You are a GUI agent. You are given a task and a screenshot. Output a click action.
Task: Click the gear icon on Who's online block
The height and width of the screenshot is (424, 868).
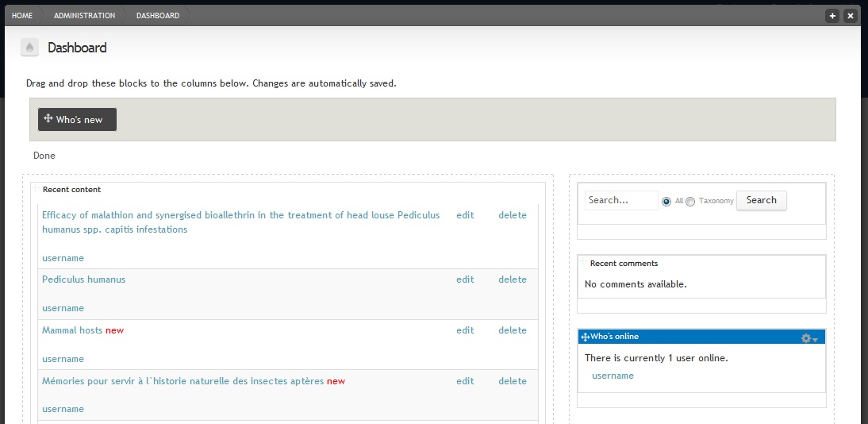(806, 338)
